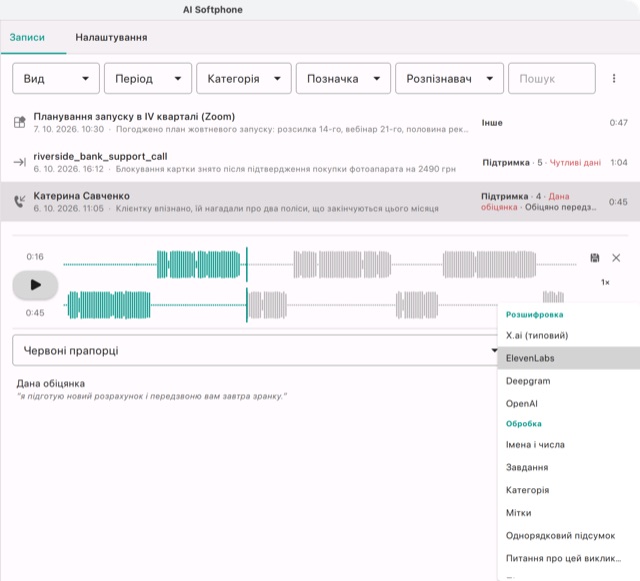Open the Вид filter dropdown
Screen dimensions: 640x581
(x=56, y=78)
